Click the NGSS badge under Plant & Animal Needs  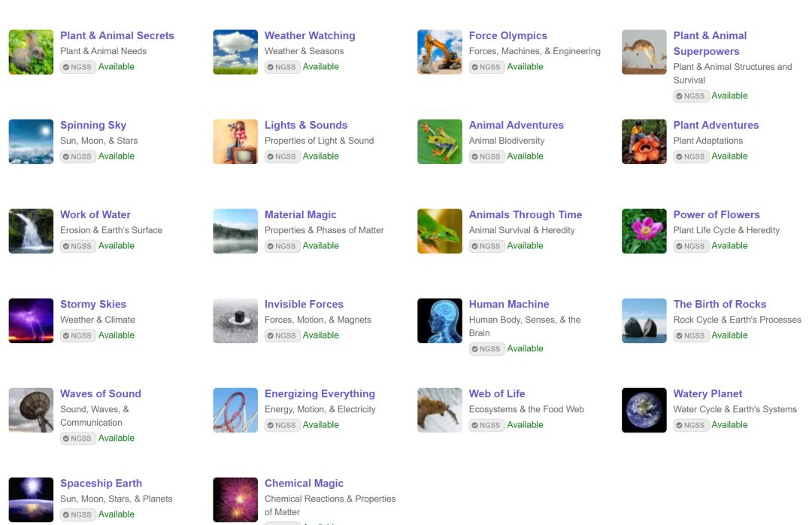pos(77,67)
